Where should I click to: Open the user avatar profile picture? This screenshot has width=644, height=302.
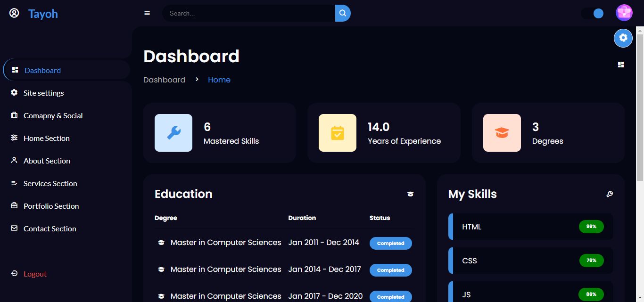(624, 13)
